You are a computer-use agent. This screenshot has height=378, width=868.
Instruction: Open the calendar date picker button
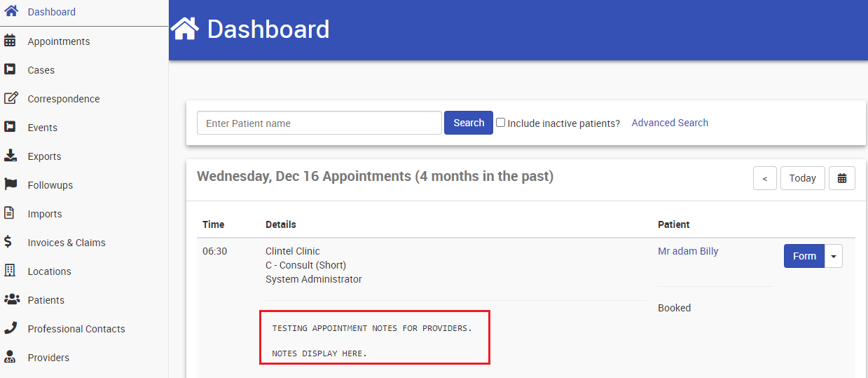[x=842, y=178]
